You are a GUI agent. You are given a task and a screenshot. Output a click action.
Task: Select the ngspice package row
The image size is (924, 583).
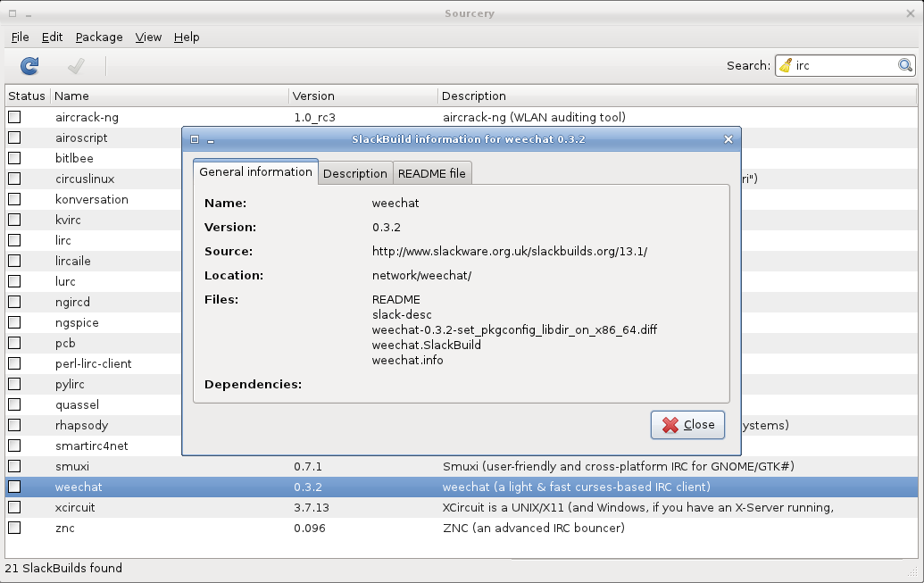95,322
